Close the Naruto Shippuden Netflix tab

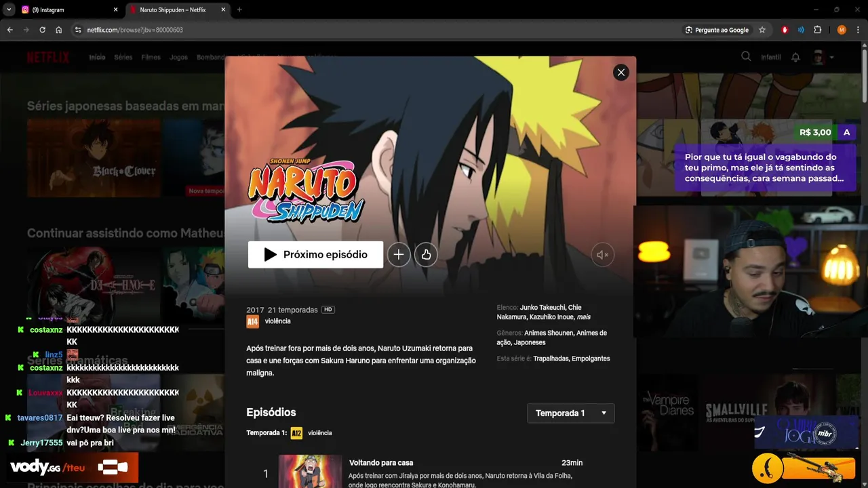(224, 10)
